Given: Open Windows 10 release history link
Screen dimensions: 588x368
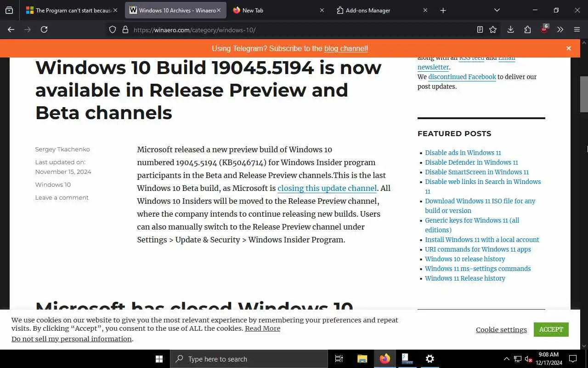Looking at the screenshot, I should coord(465,259).
